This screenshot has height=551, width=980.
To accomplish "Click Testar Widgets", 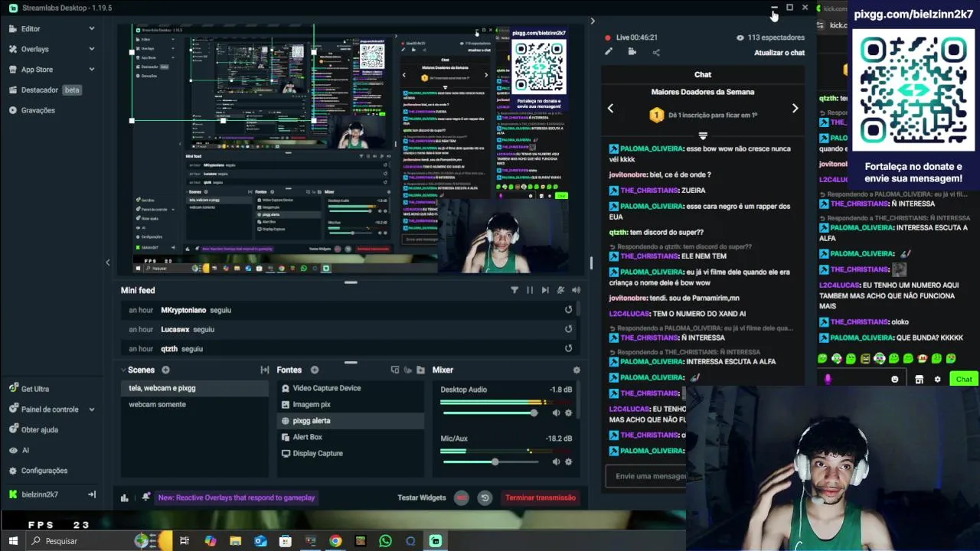I will point(421,497).
